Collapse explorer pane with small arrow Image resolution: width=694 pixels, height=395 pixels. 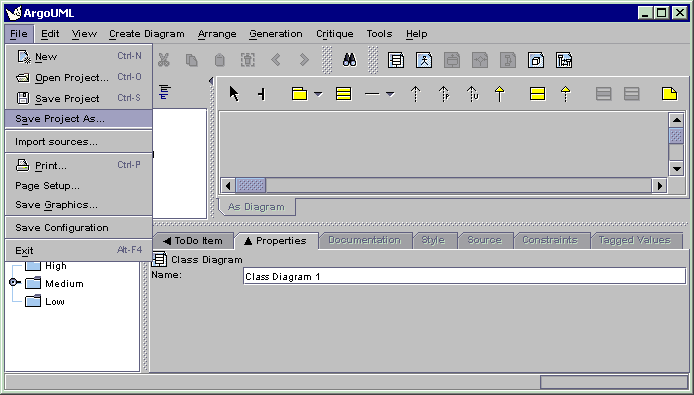click(211, 81)
